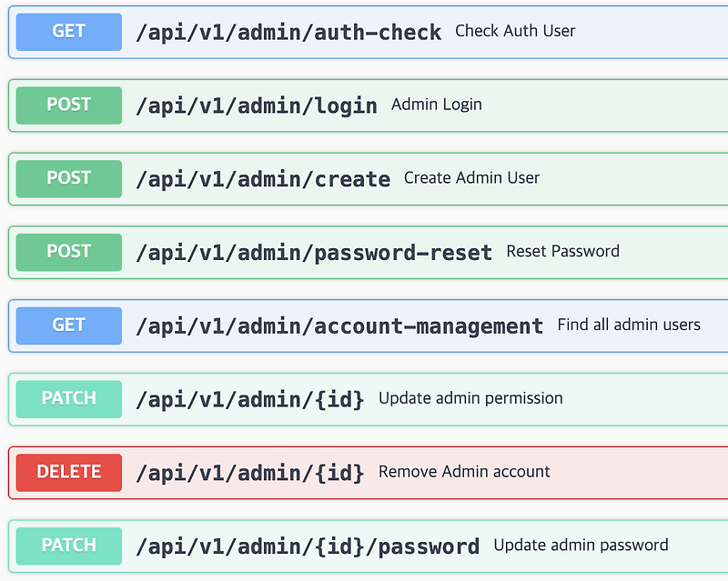
Task: Click the GET badge on auth-check endpoint
Action: click(x=68, y=32)
